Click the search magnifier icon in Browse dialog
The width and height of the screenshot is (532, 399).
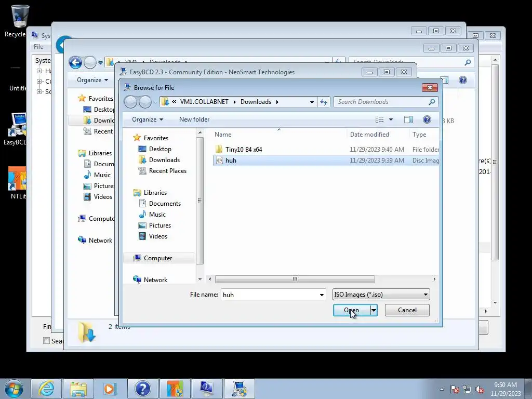pyautogui.click(x=432, y=102)
